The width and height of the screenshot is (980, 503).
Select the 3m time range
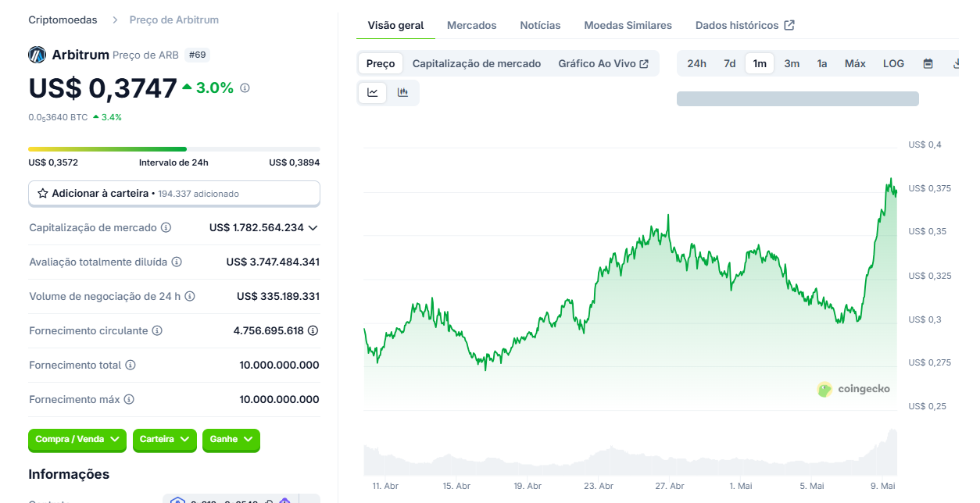click(792, 63)
